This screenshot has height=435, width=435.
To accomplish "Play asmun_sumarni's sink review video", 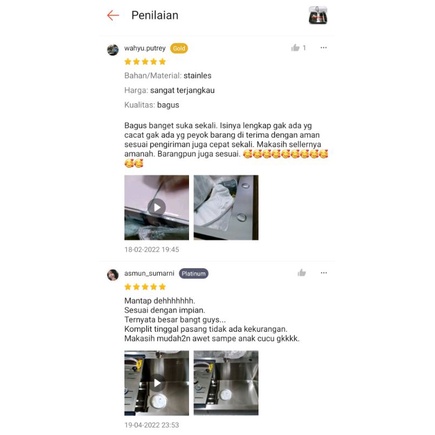I will click(x=157, y=383).
